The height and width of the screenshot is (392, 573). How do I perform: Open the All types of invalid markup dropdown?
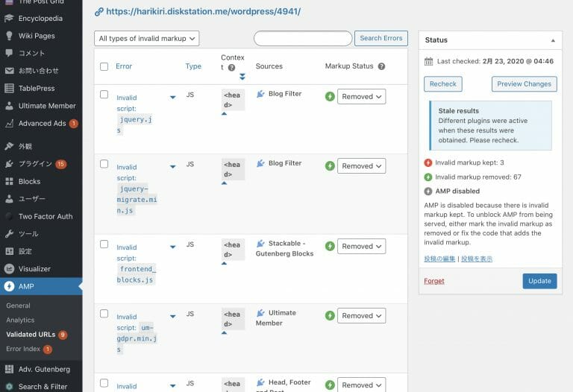146,38
